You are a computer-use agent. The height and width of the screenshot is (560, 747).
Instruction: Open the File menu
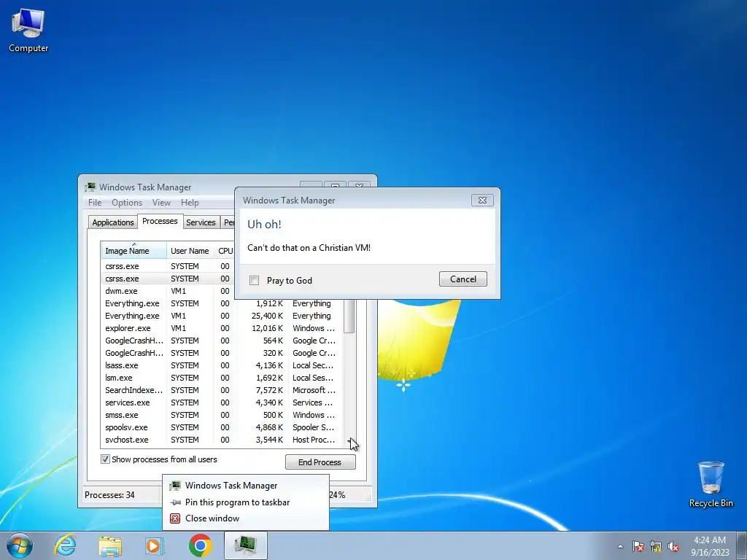click(95, 203)
